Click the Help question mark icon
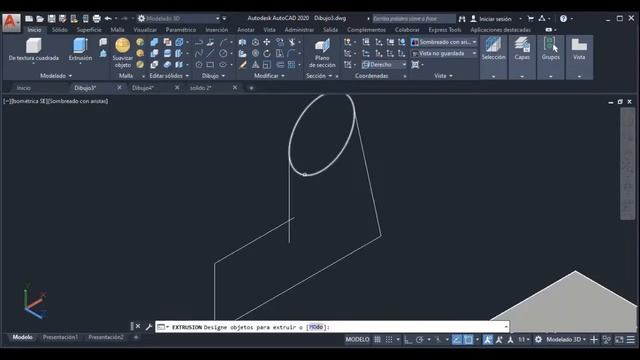 point(563,18)
